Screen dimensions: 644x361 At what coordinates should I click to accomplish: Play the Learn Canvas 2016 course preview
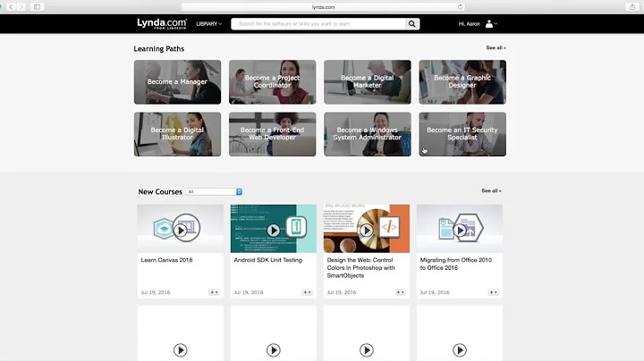coord(181,231)
